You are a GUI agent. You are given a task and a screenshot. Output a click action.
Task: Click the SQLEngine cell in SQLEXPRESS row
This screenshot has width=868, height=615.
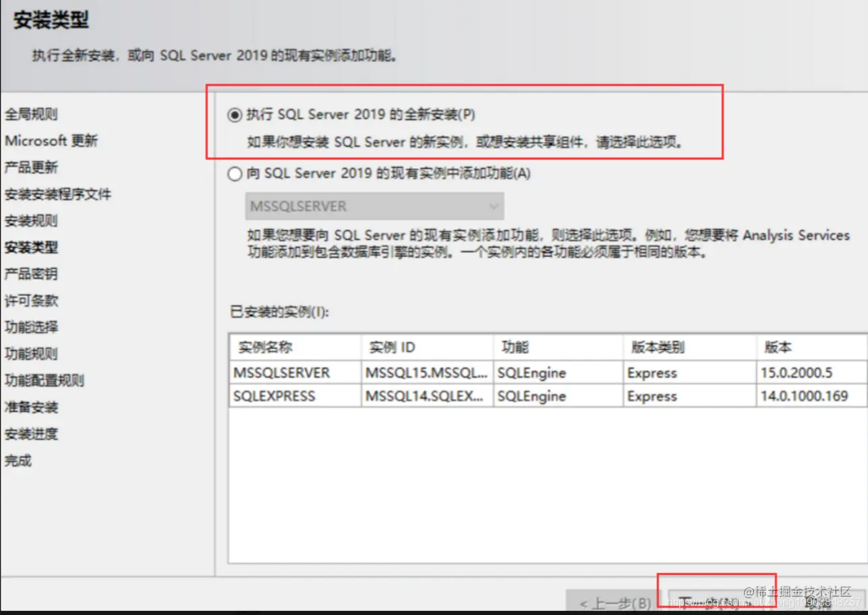tap(558, 396)
